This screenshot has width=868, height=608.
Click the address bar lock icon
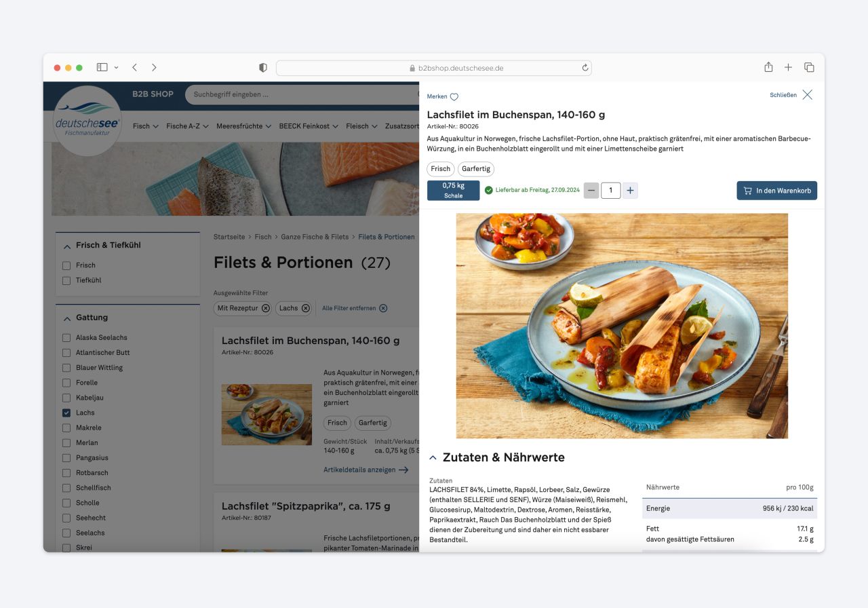412,69
